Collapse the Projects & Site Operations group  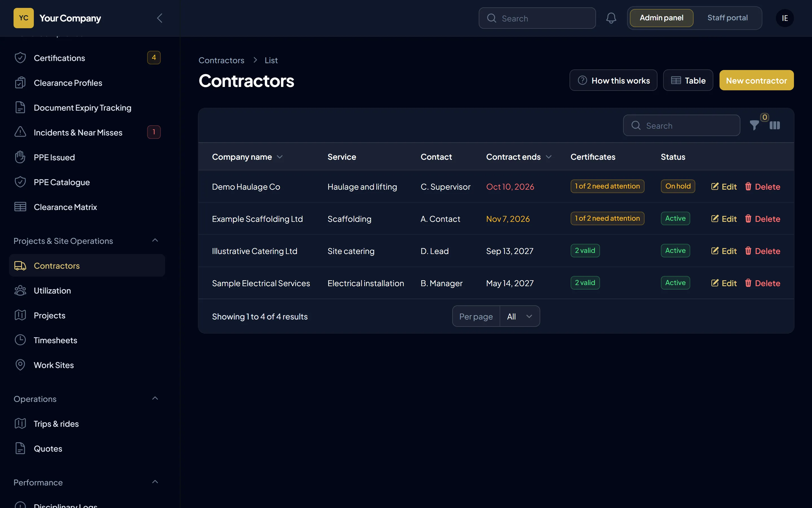coord(155,240)
